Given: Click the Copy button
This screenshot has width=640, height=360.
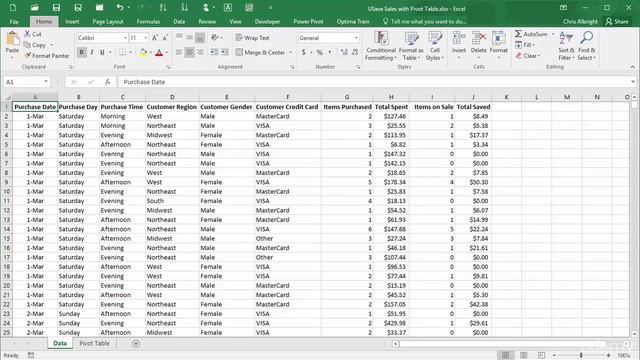Looking at the screenshot, I should [35, 45].
